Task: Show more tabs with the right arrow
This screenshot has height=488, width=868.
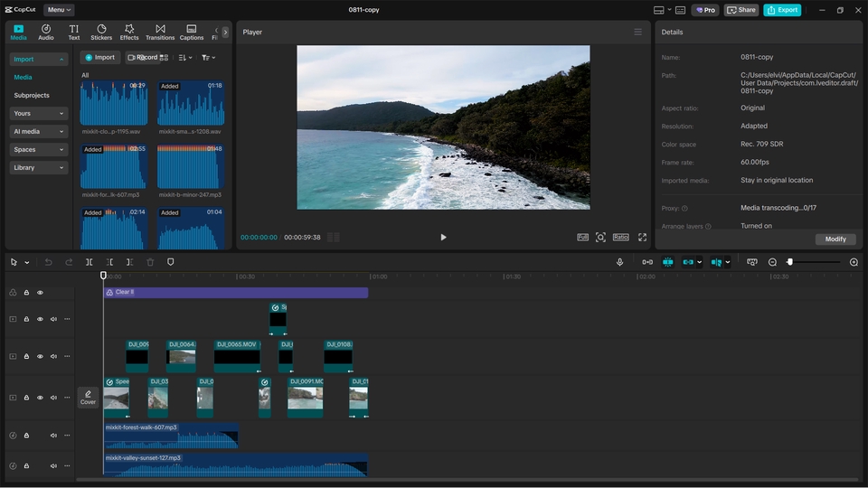Action: pyautogui.click(x=225, y=33)
